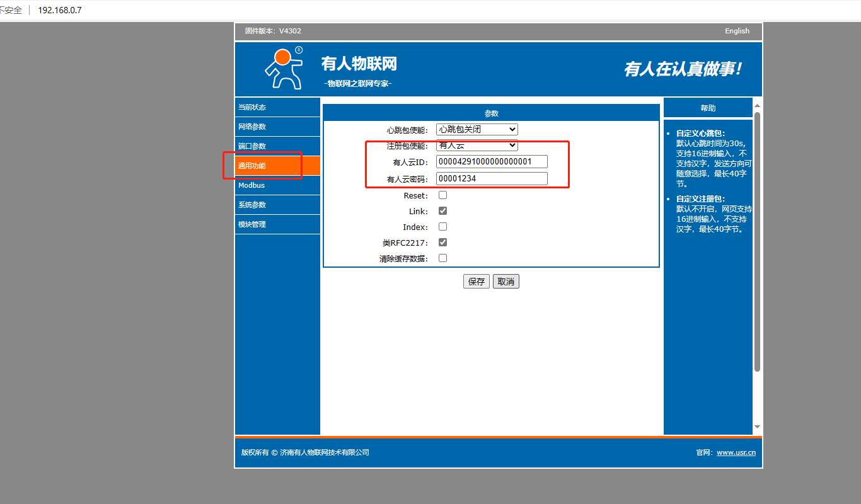Click the help panel scrollbar down arrow

pos(758,427)
